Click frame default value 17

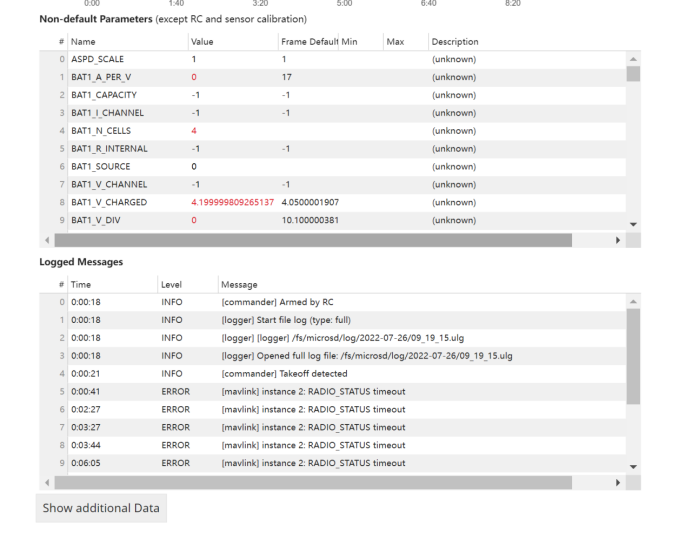click(286, 77)
